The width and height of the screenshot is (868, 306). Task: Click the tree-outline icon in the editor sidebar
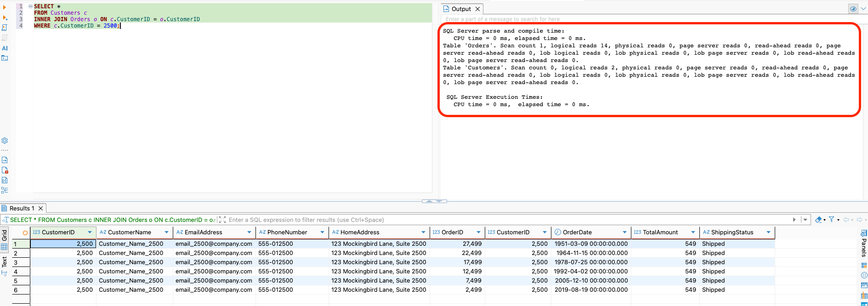(x=5, y=190)
